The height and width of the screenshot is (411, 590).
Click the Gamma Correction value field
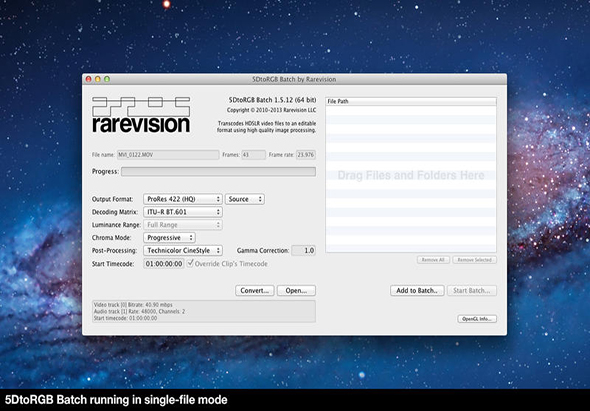click(303, 250)
